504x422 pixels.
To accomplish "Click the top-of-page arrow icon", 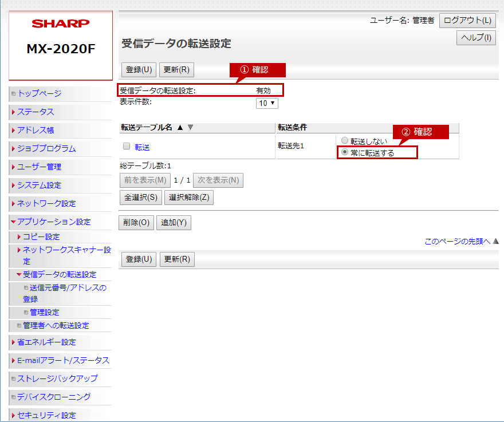I will tap(496, 242).
